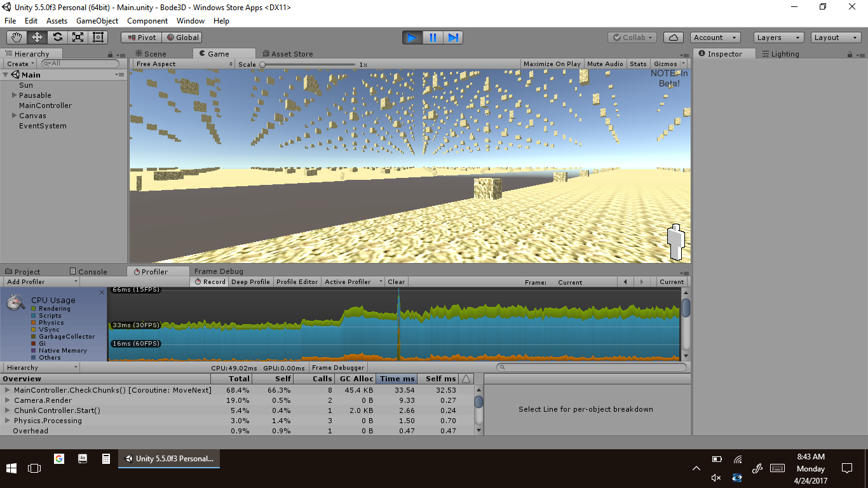Open the Layers dropdown

point(778,37)
